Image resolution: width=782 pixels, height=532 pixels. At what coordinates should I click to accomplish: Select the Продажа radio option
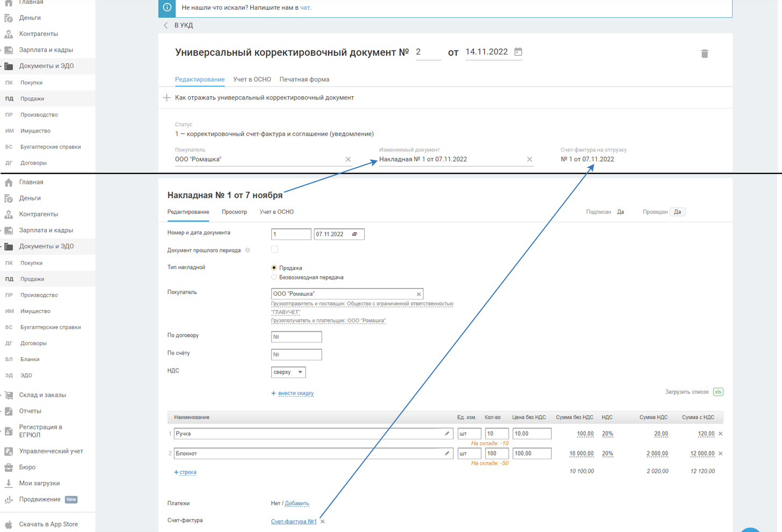(x=274, y=268)
